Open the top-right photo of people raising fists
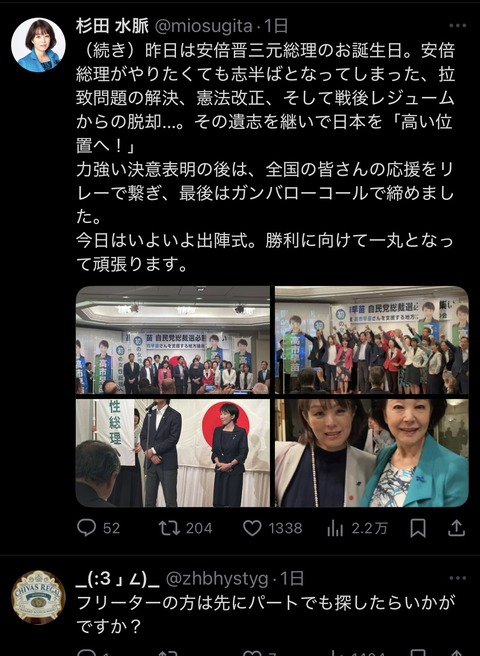This screenshot has width=480, height=656. pos(372,340)
